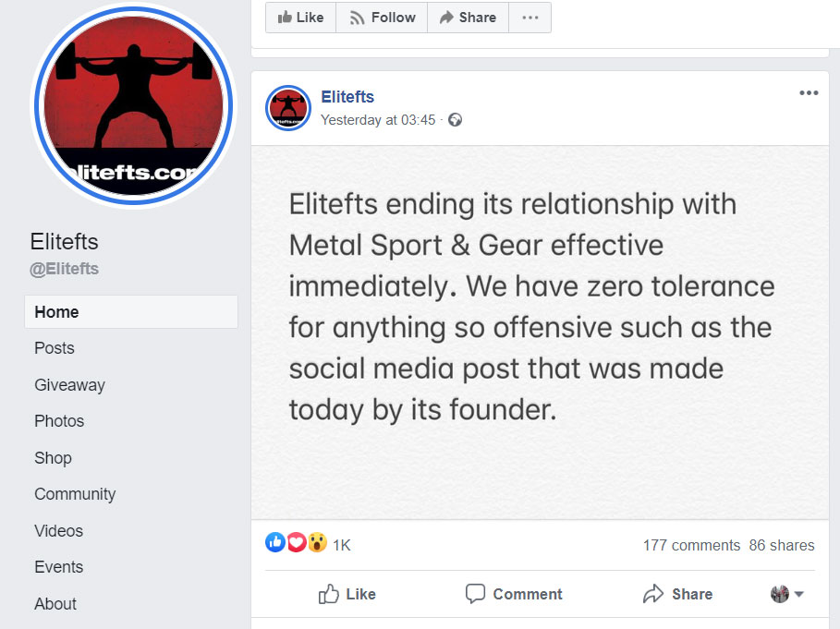The image size is (840, 629).
Task: Click the small avatar near the Share button
Action: pyautogui.click(x=779, y=594)
